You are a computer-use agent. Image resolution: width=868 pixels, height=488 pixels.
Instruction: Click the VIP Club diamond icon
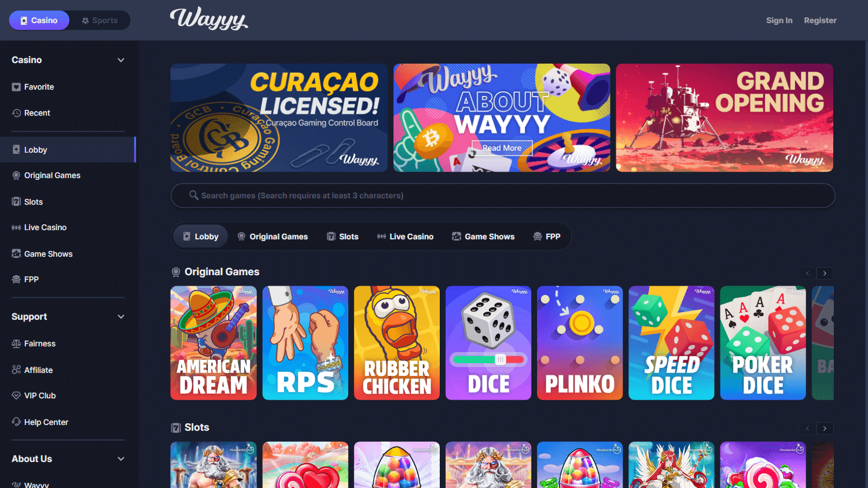[16, 396]
